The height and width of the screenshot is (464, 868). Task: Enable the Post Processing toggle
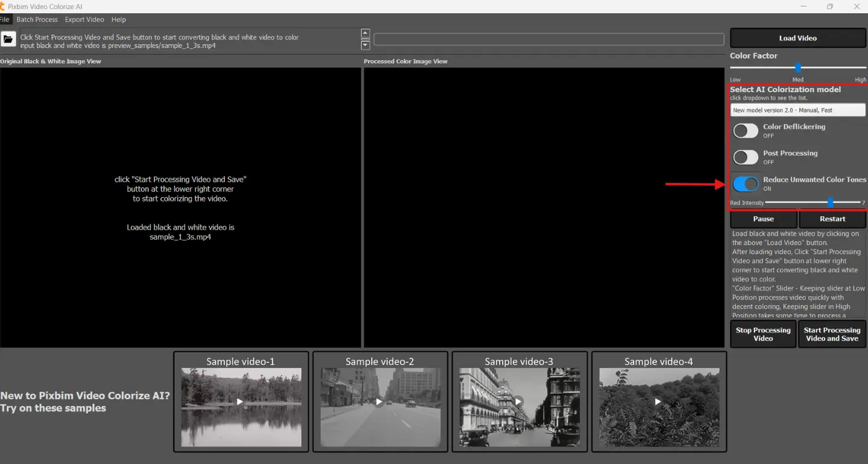click(x=746, y=157)
